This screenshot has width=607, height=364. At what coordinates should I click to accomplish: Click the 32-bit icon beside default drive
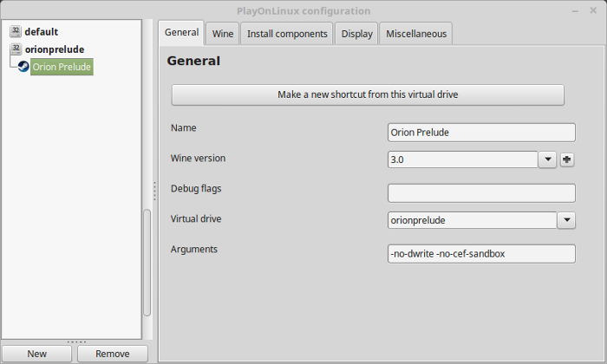tap(16, 31)
